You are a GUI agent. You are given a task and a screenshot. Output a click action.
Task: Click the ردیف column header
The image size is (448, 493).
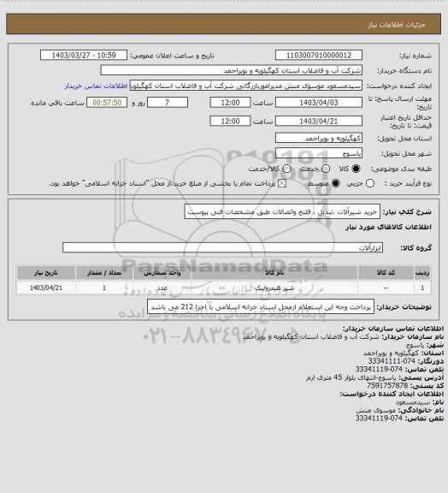422,272
